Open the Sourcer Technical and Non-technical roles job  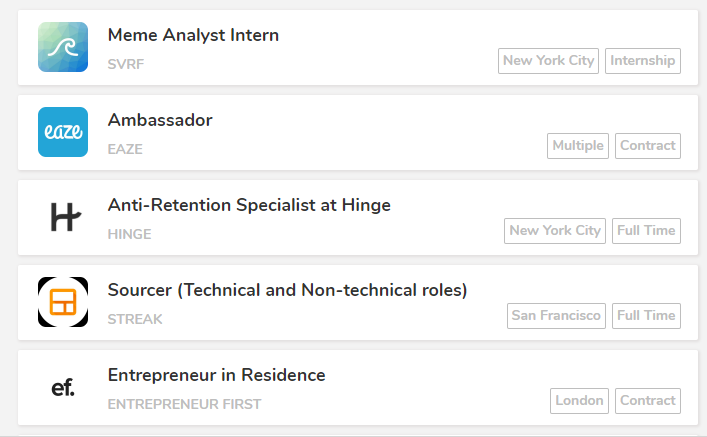pyautogui.click(x=287, y=290)
